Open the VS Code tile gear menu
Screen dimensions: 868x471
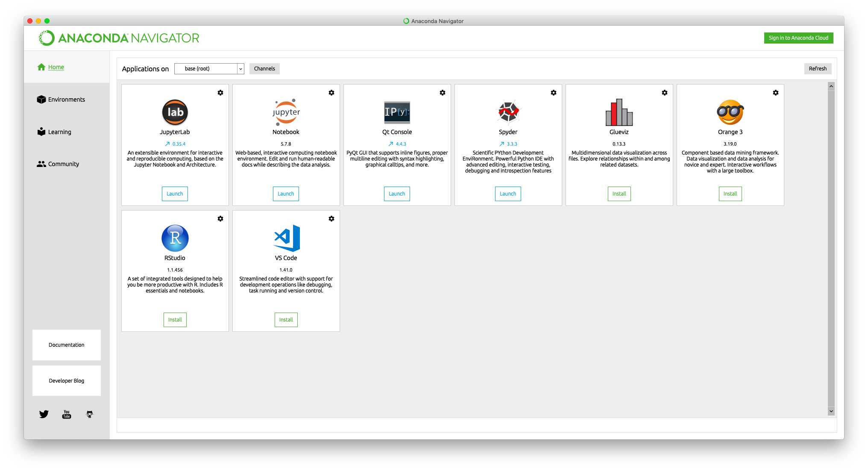pyautogui.click(x=331, y=219)
